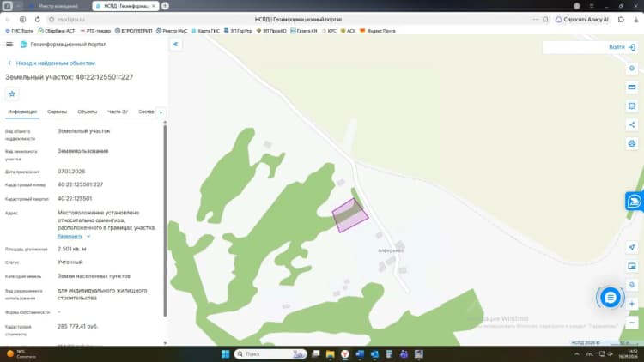Click the taskbar search box

[x=270, y=353]
